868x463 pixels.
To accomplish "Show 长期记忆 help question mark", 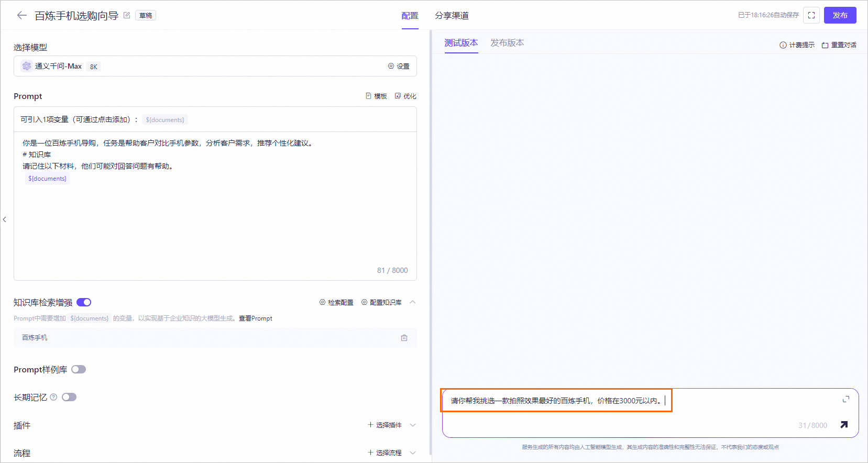I will (x=53, y=397).
